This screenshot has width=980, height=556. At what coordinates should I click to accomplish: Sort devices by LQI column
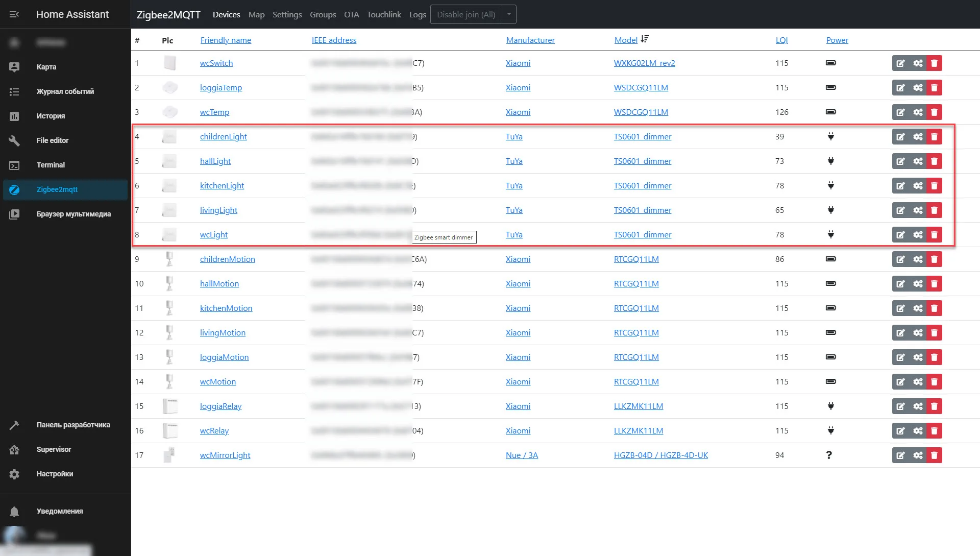coord(781,40)
